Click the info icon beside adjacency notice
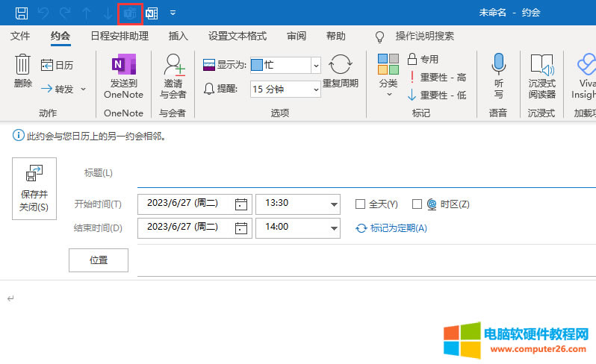This screenshot has width=596, height=364. point(18,135)
